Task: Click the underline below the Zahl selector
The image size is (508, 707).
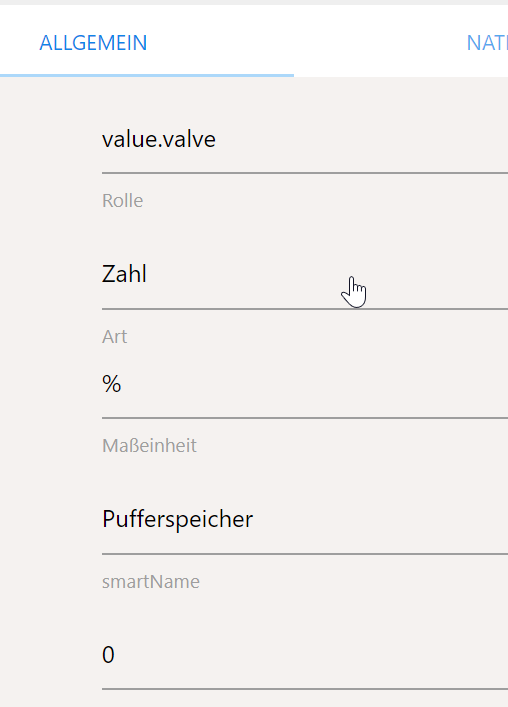Action: coord(305,309)
